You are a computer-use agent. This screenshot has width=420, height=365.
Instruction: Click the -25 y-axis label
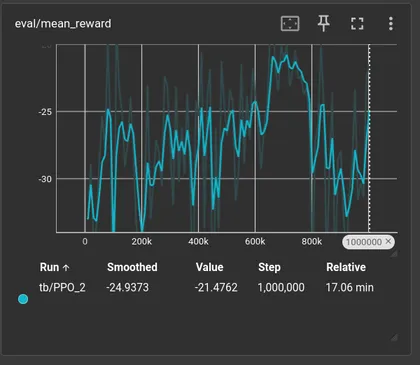pos(45,112)
